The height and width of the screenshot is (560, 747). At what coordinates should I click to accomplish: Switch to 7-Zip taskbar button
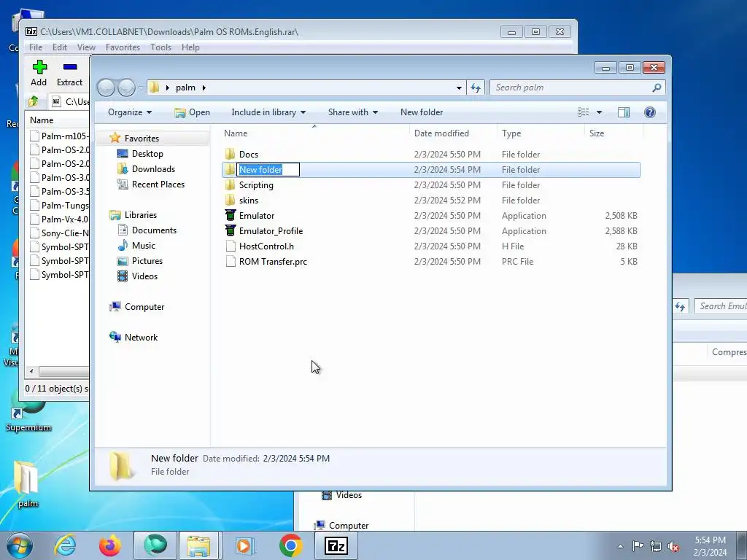tap(336, 545)
